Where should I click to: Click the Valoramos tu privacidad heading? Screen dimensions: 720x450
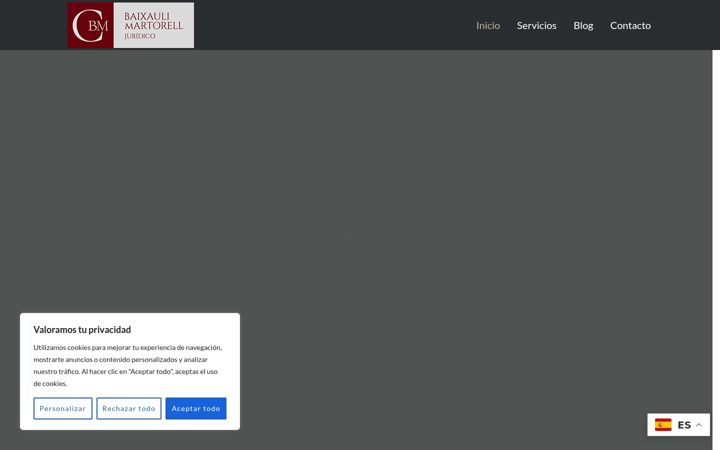(82, 330)
